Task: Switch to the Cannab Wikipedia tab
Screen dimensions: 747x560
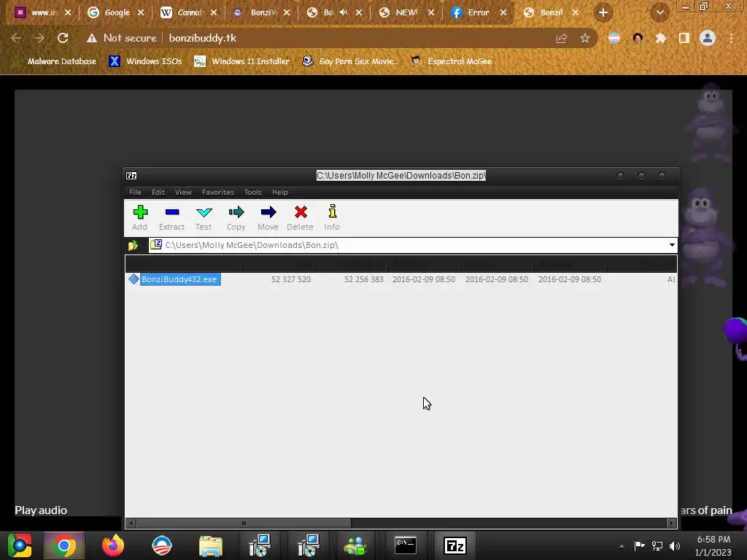Action: (187, 13)
